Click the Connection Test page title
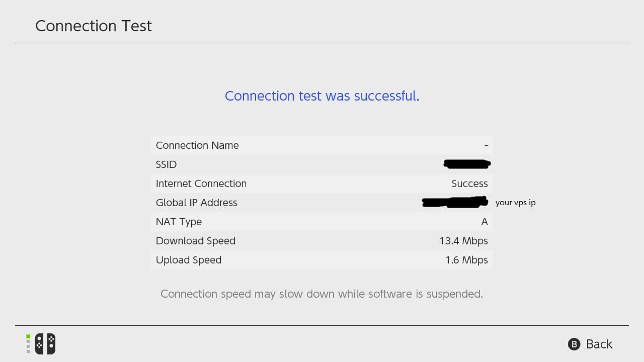Viewport: 644px width, 362px height. tap(94, 26)
